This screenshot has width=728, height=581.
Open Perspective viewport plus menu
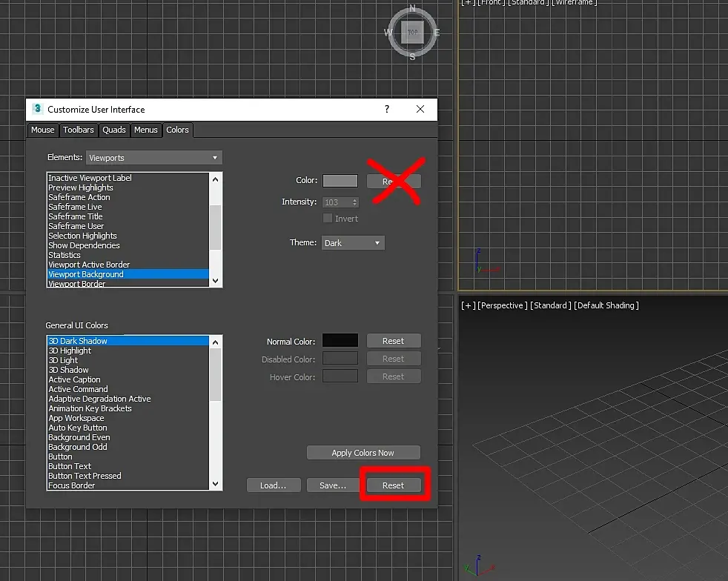point(468,305)
